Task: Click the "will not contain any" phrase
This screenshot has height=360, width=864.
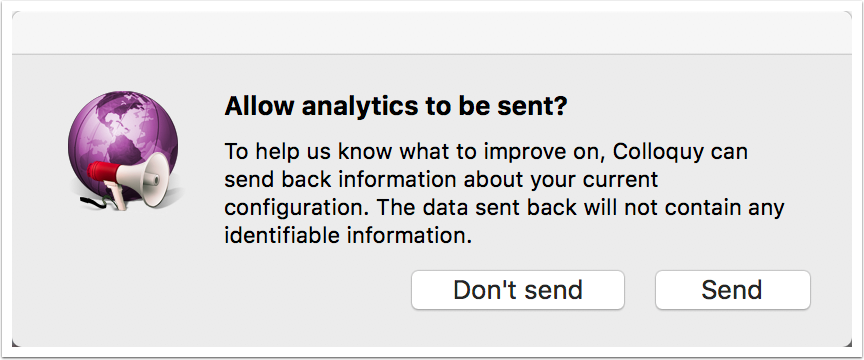Action: (x=683, y=208)
